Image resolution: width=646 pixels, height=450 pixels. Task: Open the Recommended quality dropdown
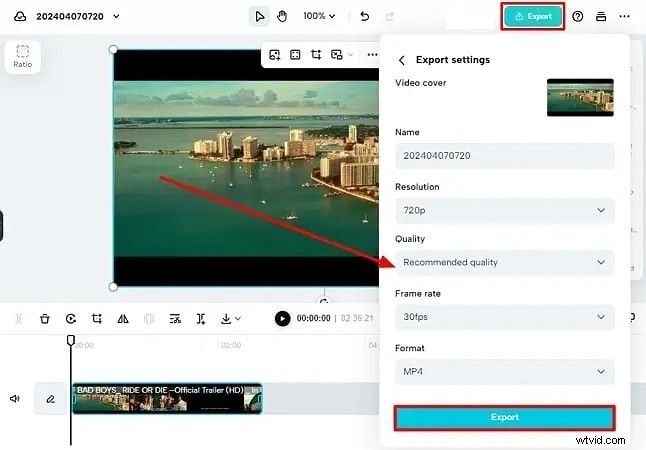click(x=505, y=262)
